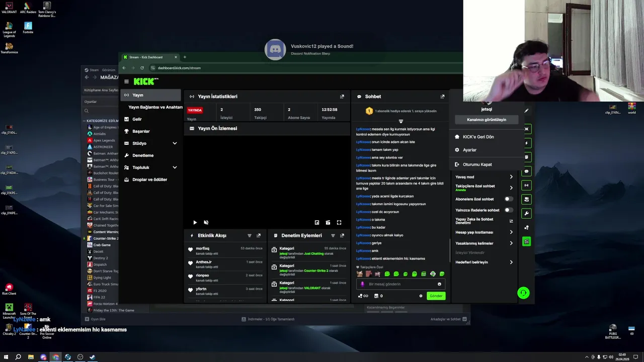This screenshot has width=644, height=362.
Task: Toggle theater mode in the preview player
Action: click(328, 222)
